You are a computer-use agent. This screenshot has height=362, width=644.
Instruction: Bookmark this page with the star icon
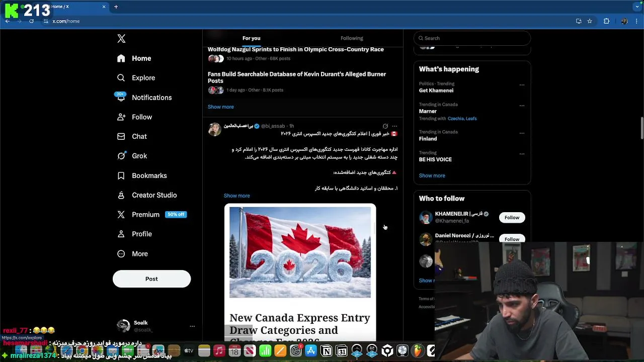(x=590, y=21)
